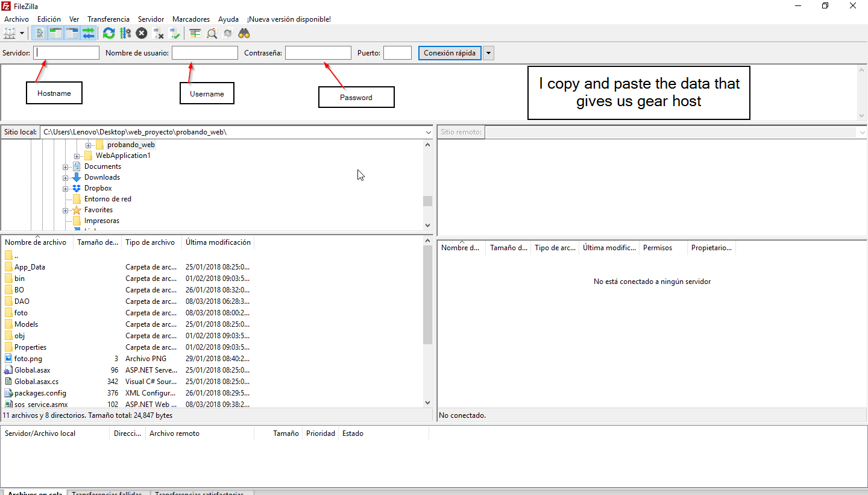The width and height of the screenshot is (868, 495).
Task: Expand Documents tree node
Action: [x=65, y=167]
